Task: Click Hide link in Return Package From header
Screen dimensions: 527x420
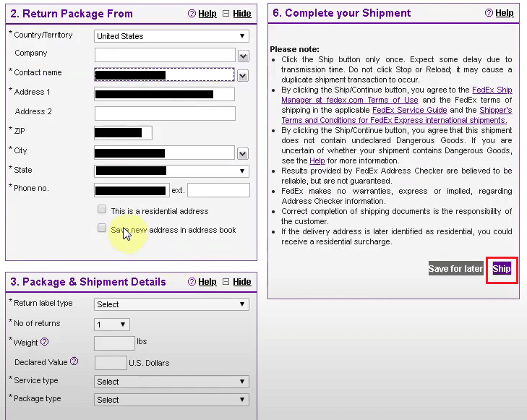Action: [242, 14]
